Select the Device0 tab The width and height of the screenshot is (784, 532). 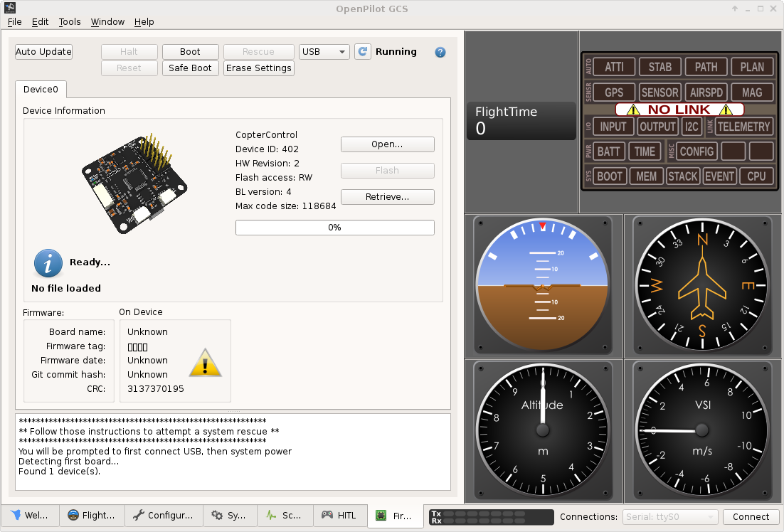coord(41,90)
